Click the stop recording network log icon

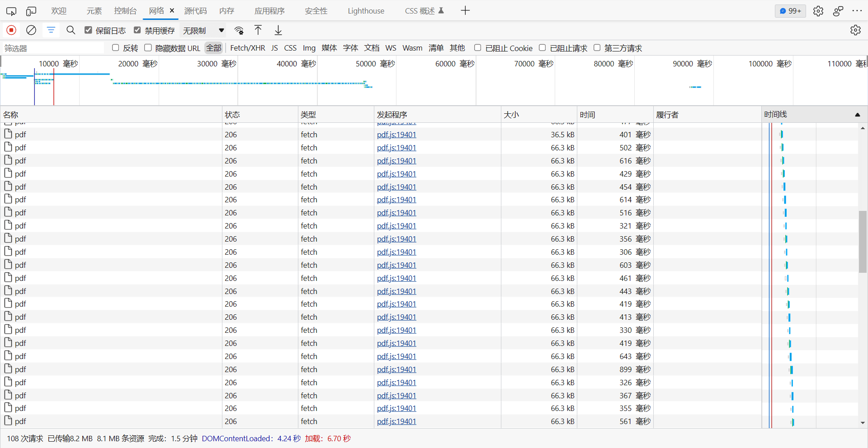pyautogui.click(x=11, y=30)
